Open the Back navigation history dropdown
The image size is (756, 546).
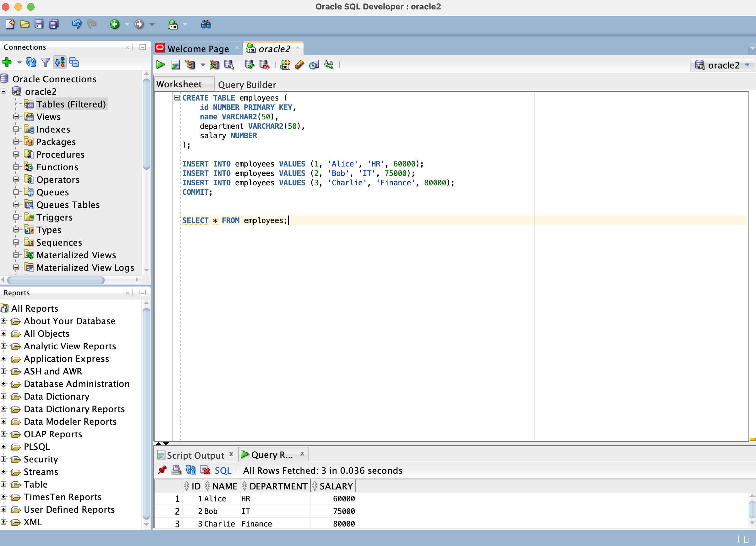tap(127, 25)
